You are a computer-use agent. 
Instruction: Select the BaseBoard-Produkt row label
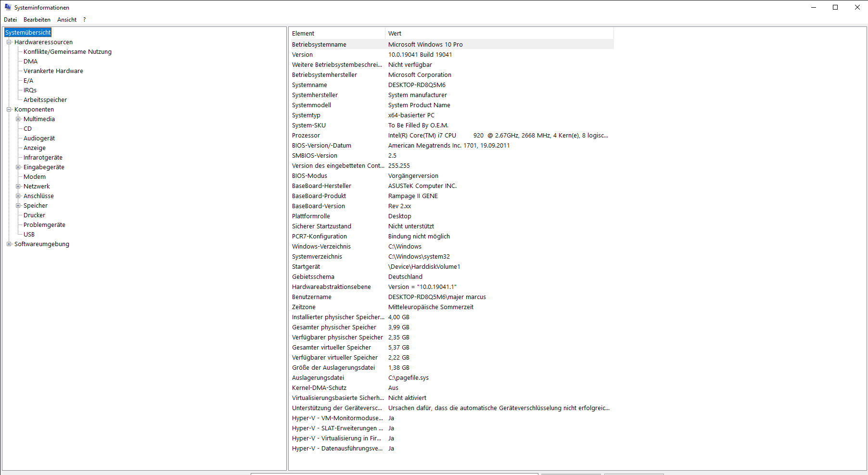319,196
